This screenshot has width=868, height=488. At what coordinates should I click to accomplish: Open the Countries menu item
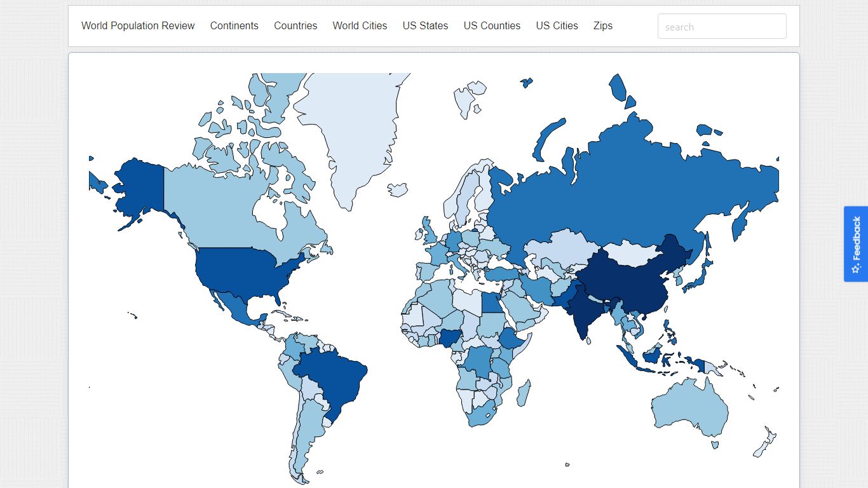295,26
